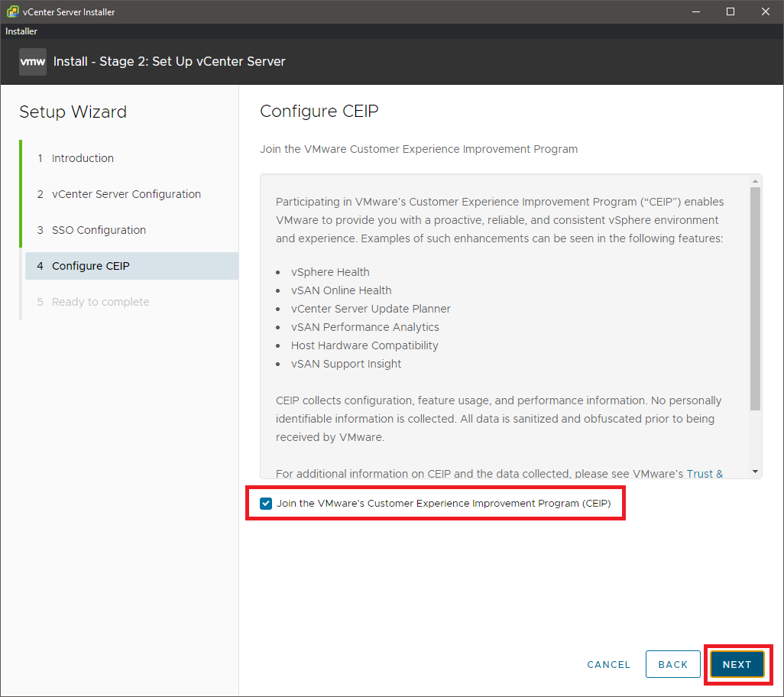The height and width of the screenshot is (697, 784).
Task: Click the CEIP text scrollbar thumb
Action: [755, 298]
